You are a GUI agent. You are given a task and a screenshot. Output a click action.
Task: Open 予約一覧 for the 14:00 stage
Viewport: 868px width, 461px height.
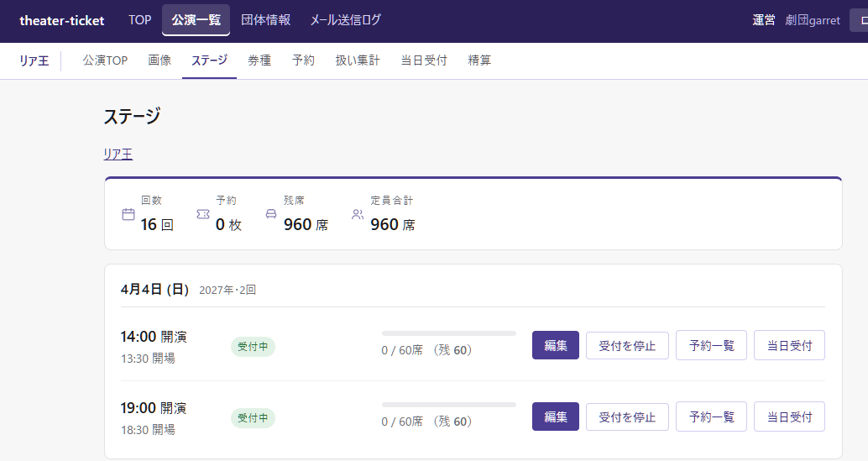(x=711, y=345)
